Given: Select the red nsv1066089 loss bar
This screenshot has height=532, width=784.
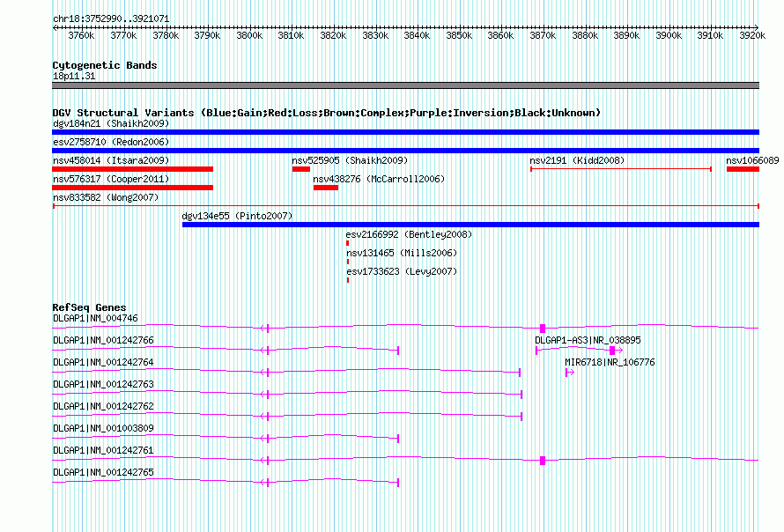Looking at the screenshot, I should (x=743, y=169).
